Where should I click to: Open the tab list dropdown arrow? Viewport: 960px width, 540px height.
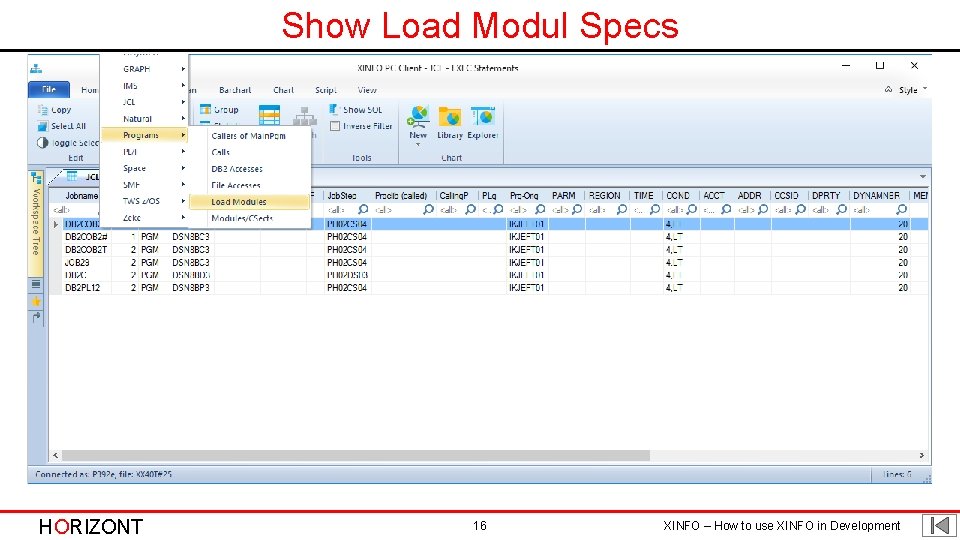pyautogui.click(x=923, y=177)
